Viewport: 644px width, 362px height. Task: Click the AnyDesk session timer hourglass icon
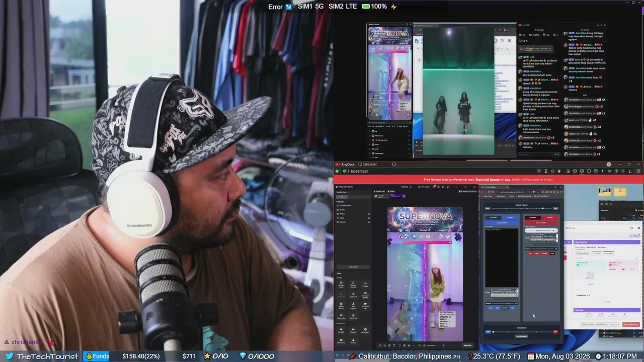point(546,171)
